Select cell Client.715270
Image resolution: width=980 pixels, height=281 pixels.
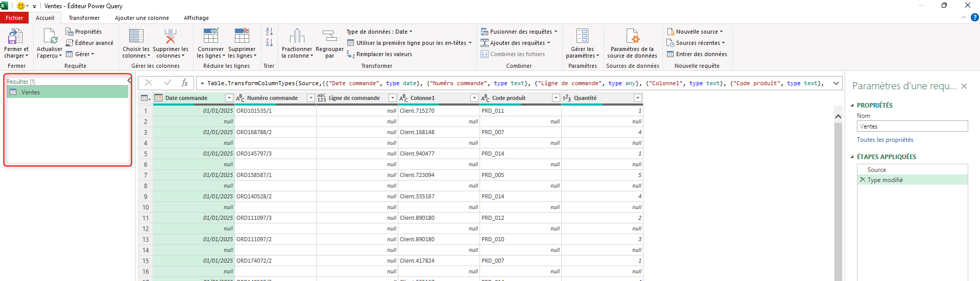pyautogui.click(x=439, y=111)
